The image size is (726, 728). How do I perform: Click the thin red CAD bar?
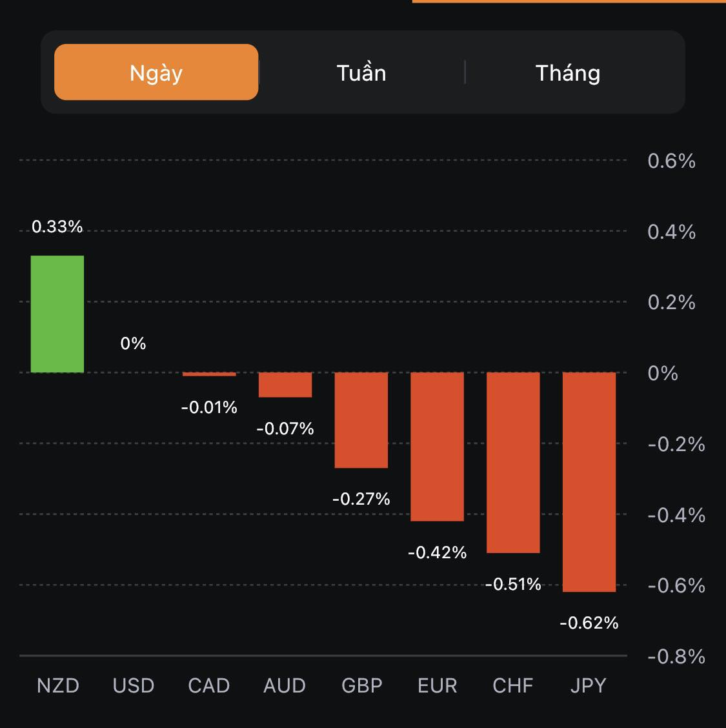tap(209, 374)
